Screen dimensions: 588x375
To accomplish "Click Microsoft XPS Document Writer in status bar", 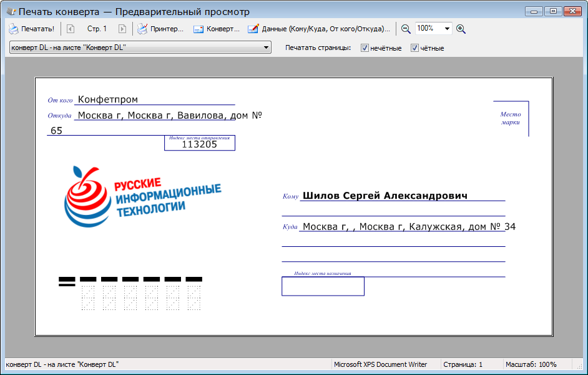I will [x=380, y=364].
